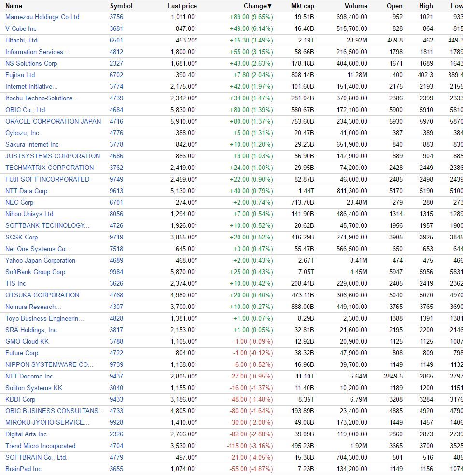Click symbol 3756 for Mamezou Holdings
463x476 pixels.
(x=116, y=17)
